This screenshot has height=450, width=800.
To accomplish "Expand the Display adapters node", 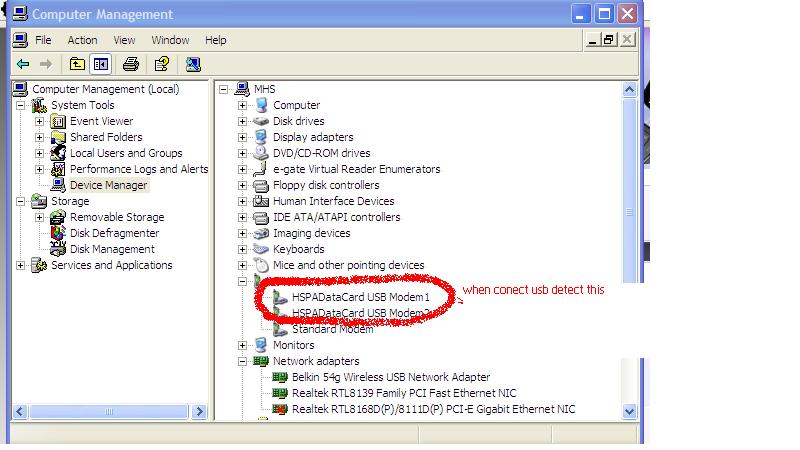I will pos(242,137).
